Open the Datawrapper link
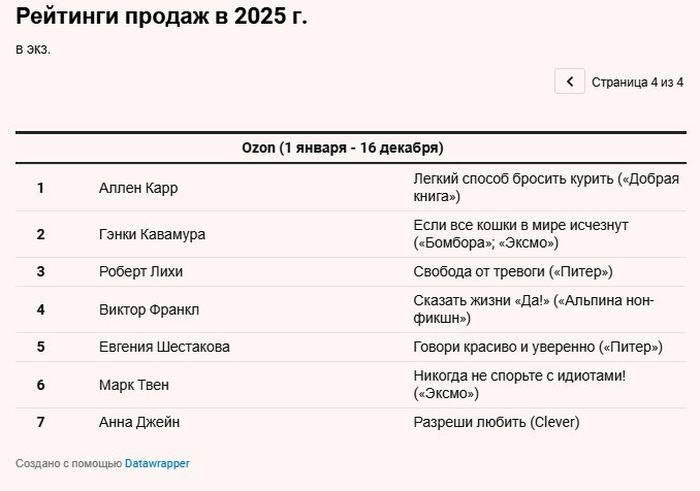Viewport: 700px width, 491px height. 157,463
